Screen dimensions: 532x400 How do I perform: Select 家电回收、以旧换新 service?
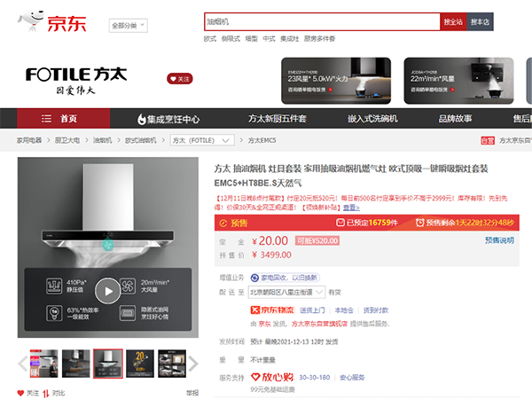point(286,278)
